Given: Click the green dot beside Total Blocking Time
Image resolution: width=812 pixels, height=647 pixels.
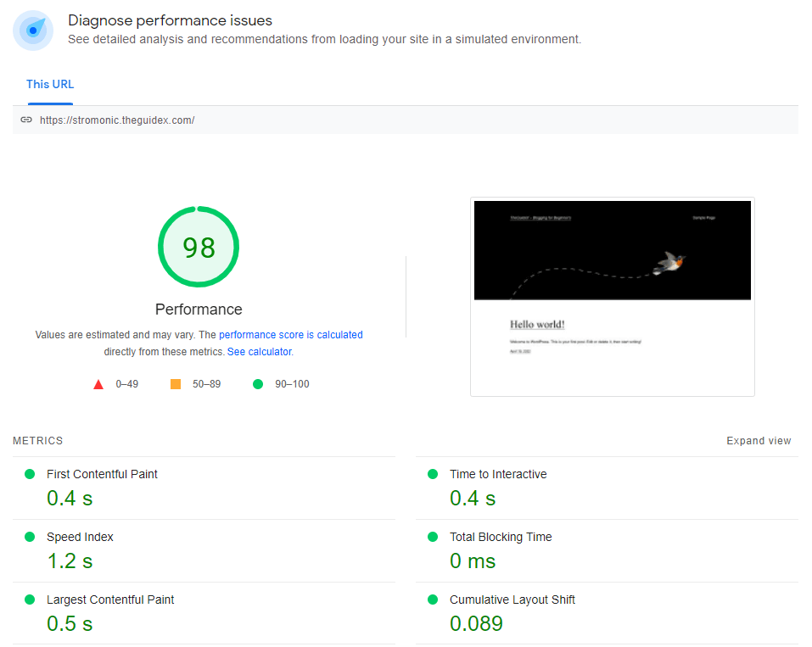Looking at the screenshot, I should click(x=432, y=537).
